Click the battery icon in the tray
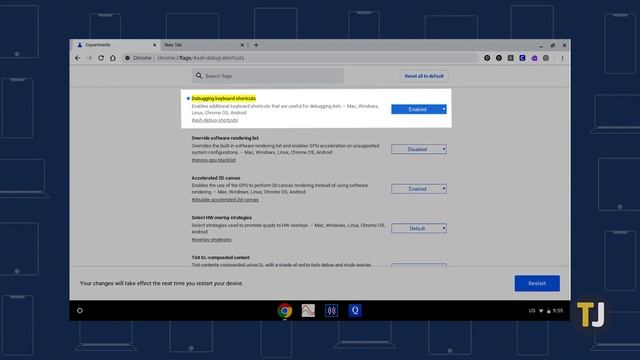 click(x=549, y=311)
